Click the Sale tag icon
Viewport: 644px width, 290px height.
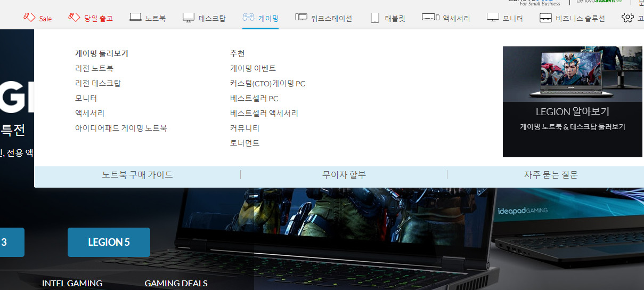(29, 18)
